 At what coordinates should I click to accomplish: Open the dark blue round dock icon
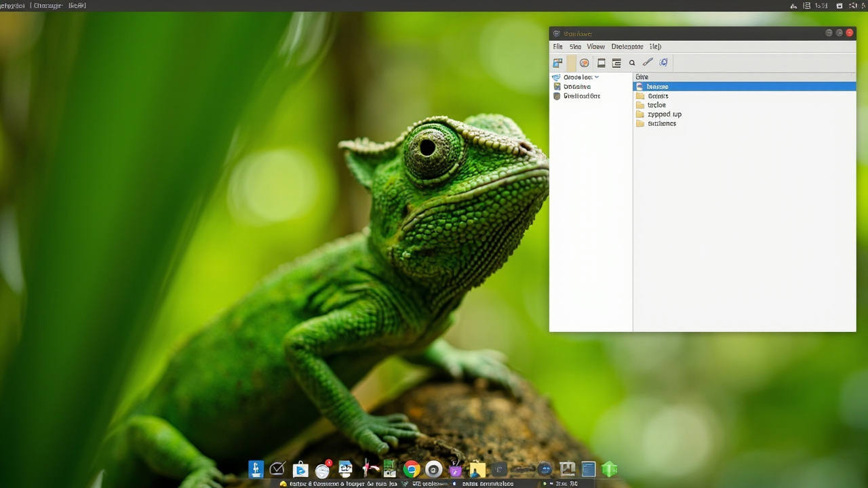tap(545, 469)
